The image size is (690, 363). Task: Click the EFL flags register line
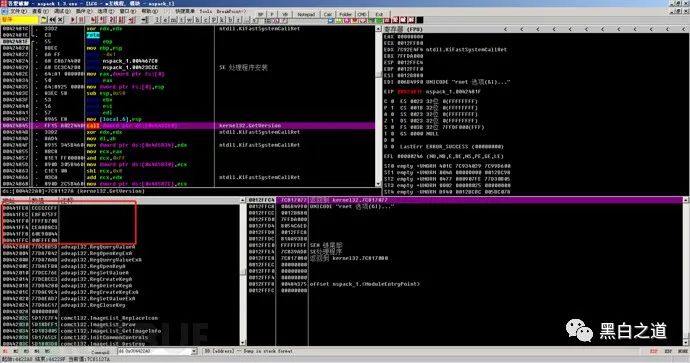444,156
